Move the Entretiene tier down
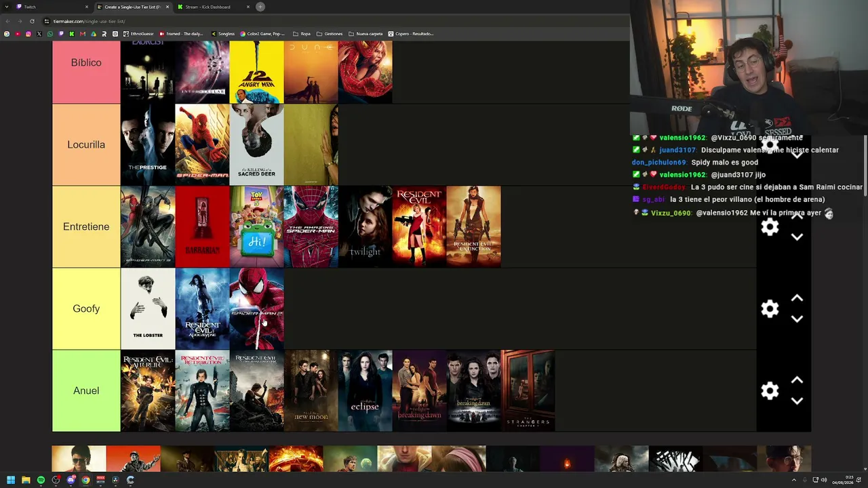 tap(797, 237)
